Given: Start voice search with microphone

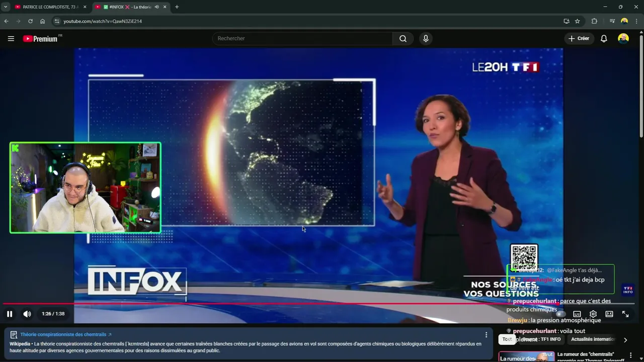Looking at the screenshot, I should pyautogui.click(x=426, y=38).
